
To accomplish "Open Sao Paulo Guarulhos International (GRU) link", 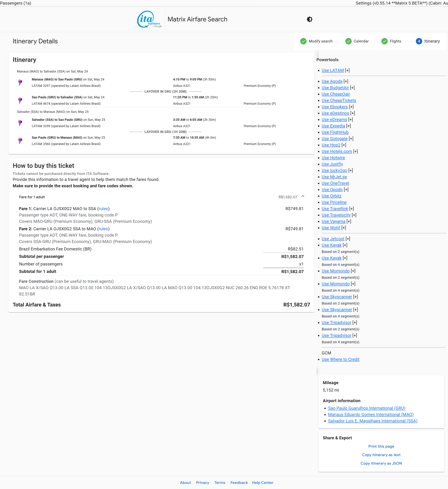I will tap(367, 408).
